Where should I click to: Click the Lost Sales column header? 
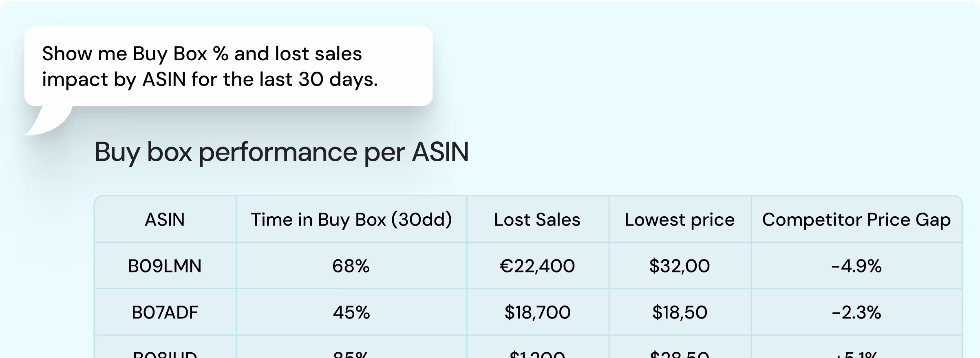tap(537, 220)
